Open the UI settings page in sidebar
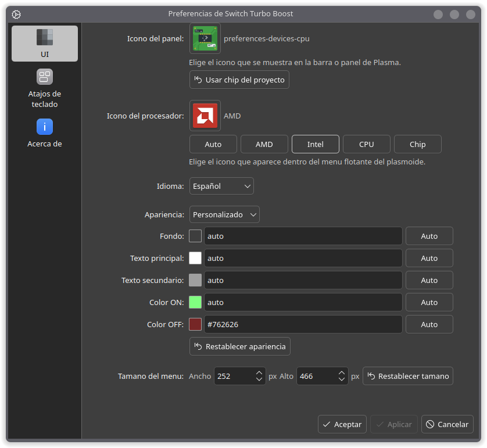The image size is (487, 448). coord(44,44)
